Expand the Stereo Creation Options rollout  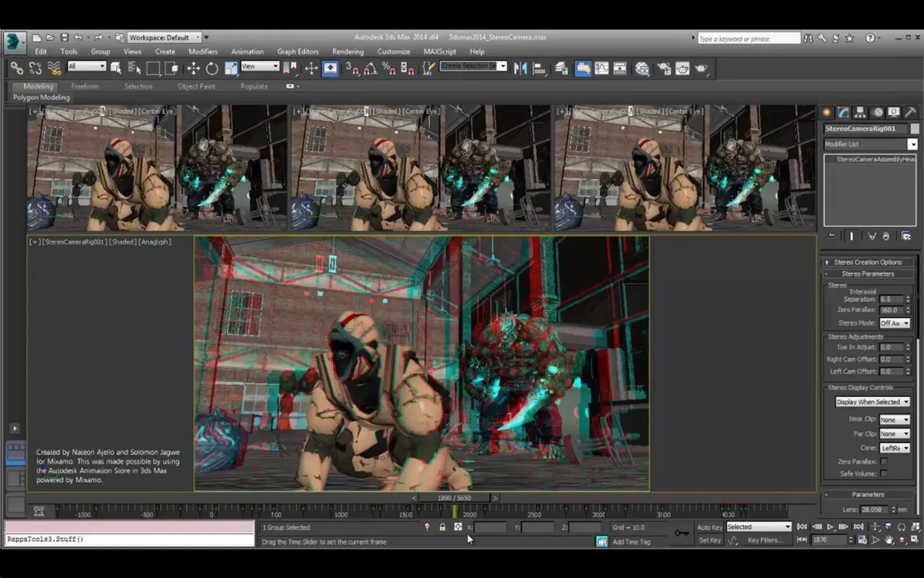click(867, 263)
